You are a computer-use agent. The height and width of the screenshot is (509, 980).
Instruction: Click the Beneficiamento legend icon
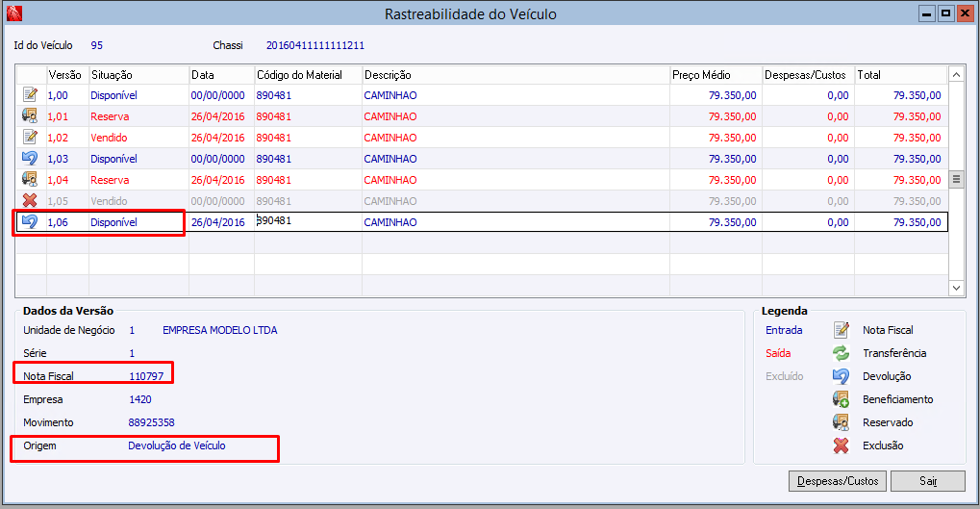coord(842,399)
